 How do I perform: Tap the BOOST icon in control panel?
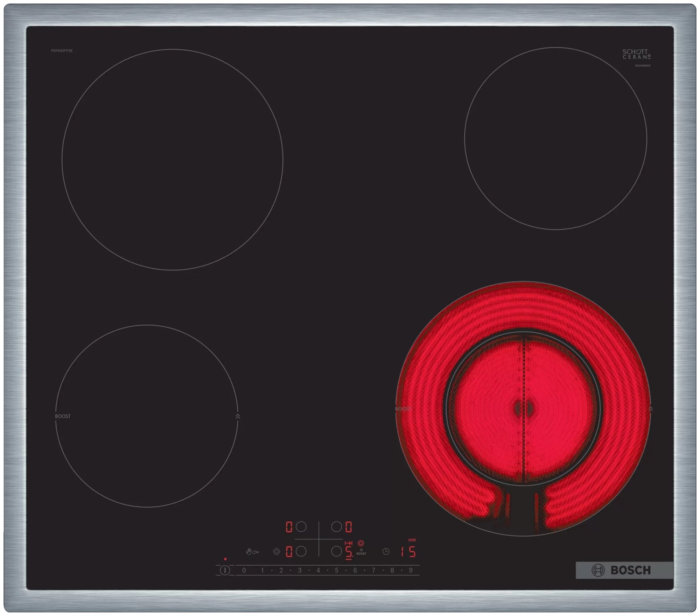[361, 552]
